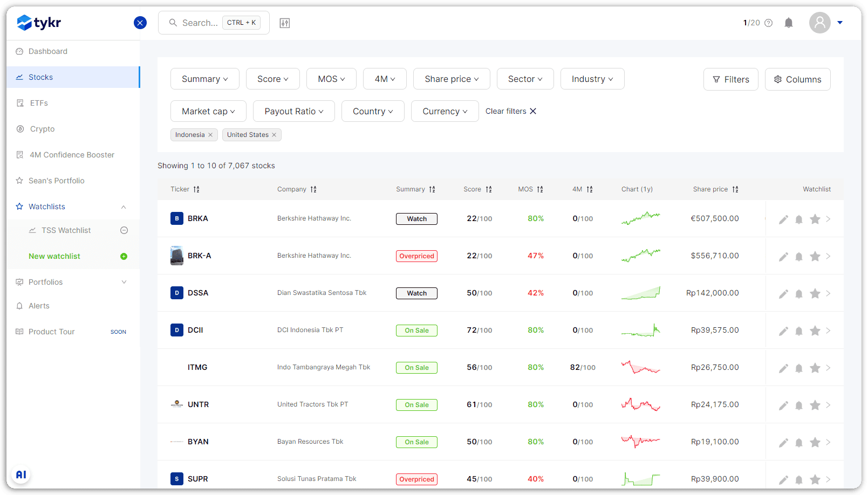
Task: Open the user profile avatar
Action: [x=820, y=23]
